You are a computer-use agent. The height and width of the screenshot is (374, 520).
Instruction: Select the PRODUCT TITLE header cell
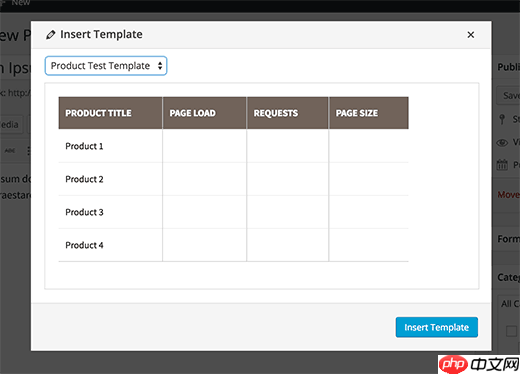(110, 113)
